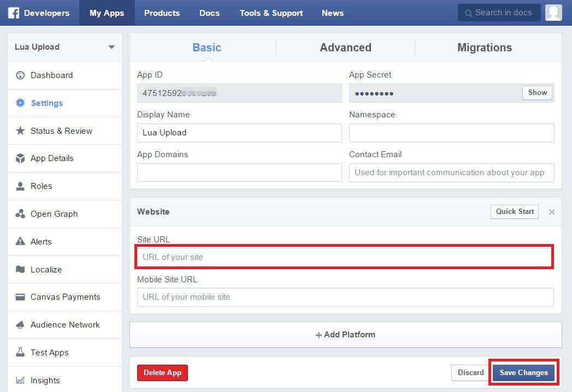Image resolution: width=572 pixels, height=392 pixels.
Task: Expand the Add Platform option
Action: (345, 335)
